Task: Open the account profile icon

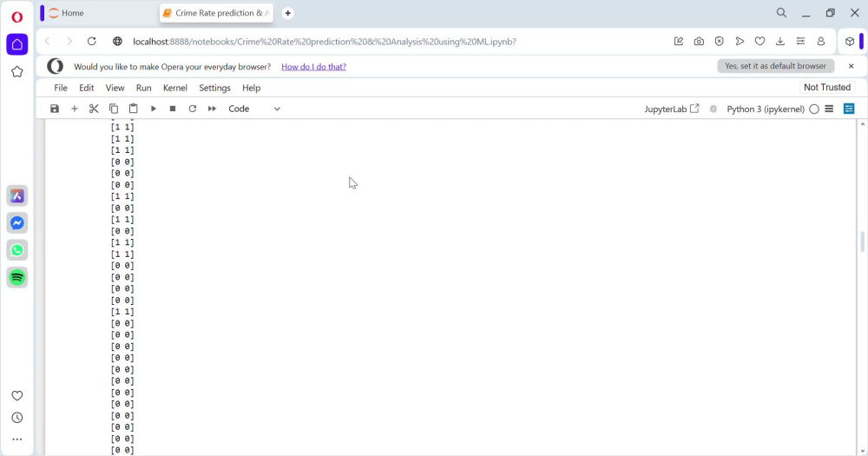Action: pos(821,41)
